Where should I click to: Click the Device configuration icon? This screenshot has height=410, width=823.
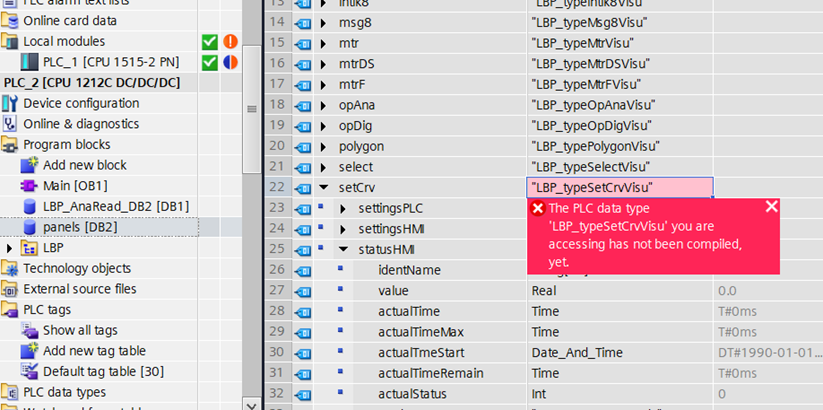10,103
